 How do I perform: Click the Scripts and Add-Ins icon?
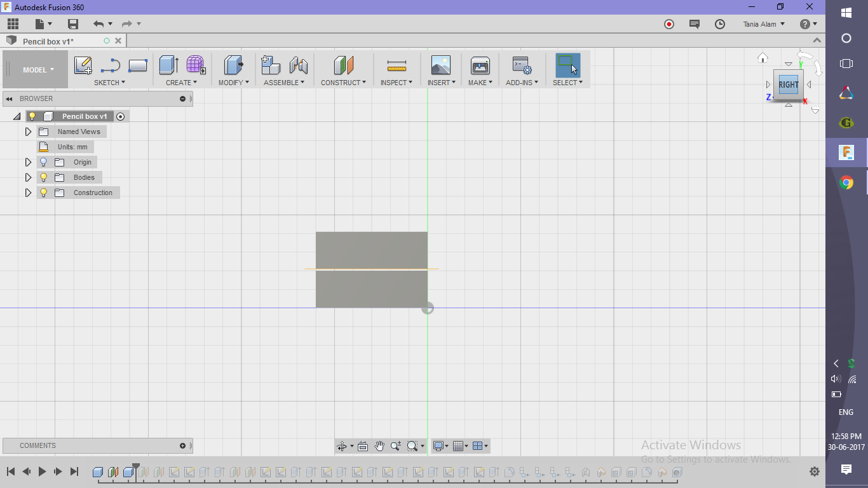pyautogui.click(x=522, y=65)
